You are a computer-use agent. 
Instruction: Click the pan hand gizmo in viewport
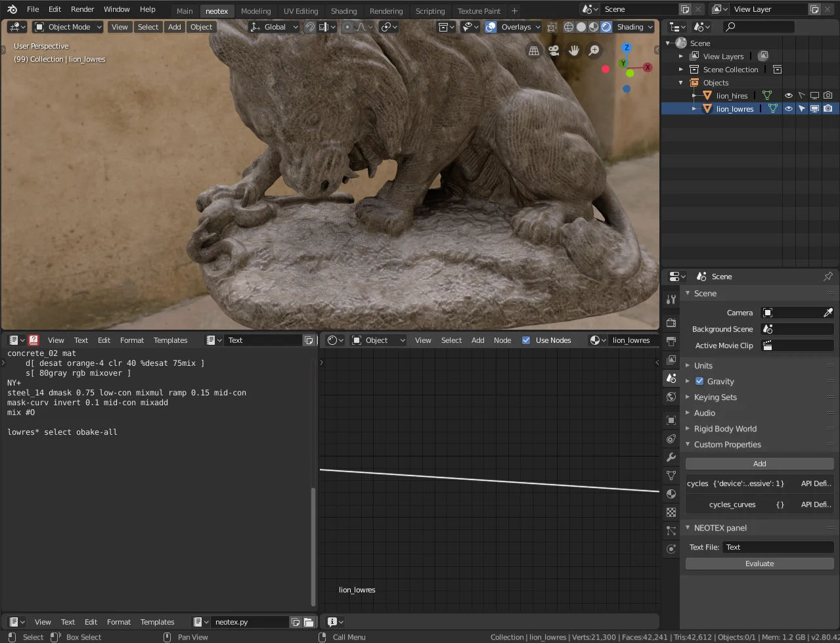(x=574, y=51)
